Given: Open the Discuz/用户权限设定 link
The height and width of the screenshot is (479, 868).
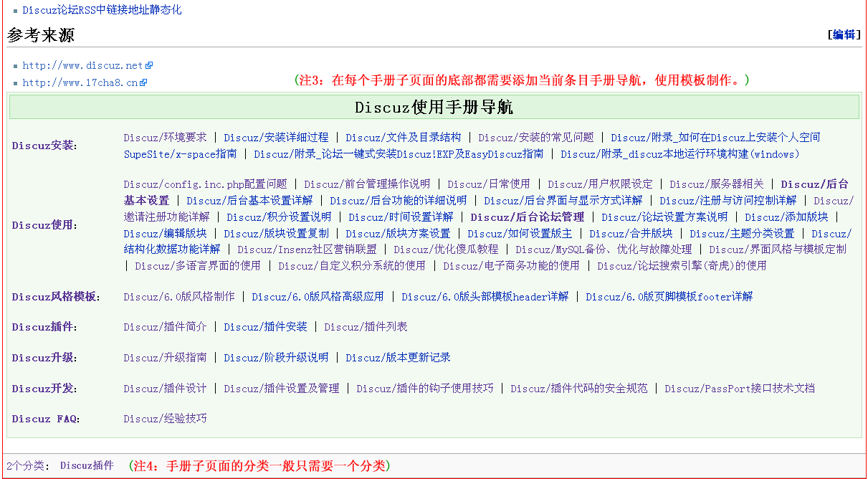Looking at the screenshot, I should [x=601, y=184].
